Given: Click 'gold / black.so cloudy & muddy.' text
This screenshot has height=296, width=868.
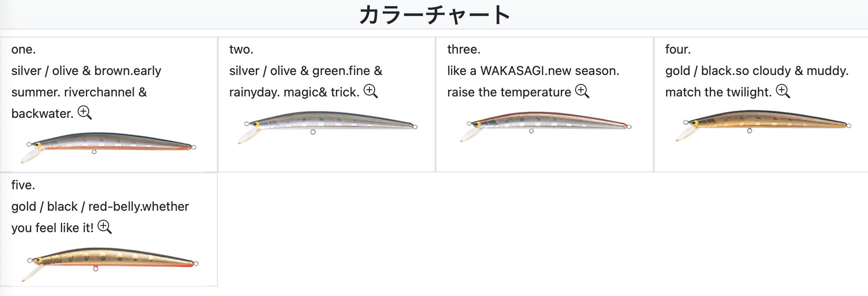Looking at the screenshot, I should point(757,71).
